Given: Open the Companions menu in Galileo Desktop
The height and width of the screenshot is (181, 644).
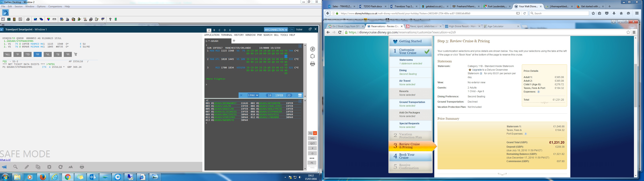Looking at the screenshot, I should (55, 6).
